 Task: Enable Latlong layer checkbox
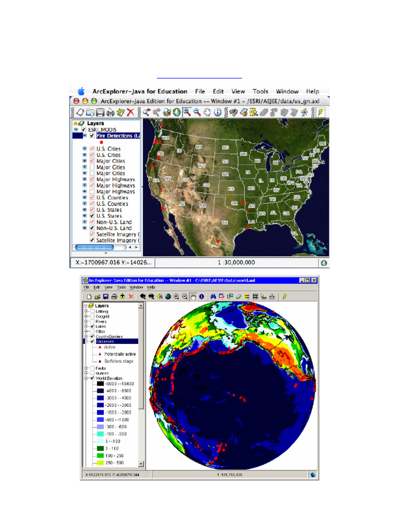click(x=92, y=311)
